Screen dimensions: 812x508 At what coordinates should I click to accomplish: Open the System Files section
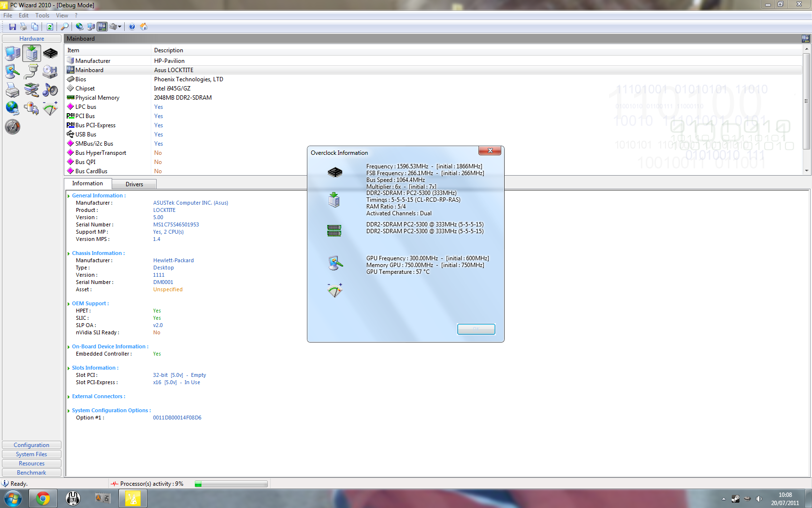click(31, 454)
